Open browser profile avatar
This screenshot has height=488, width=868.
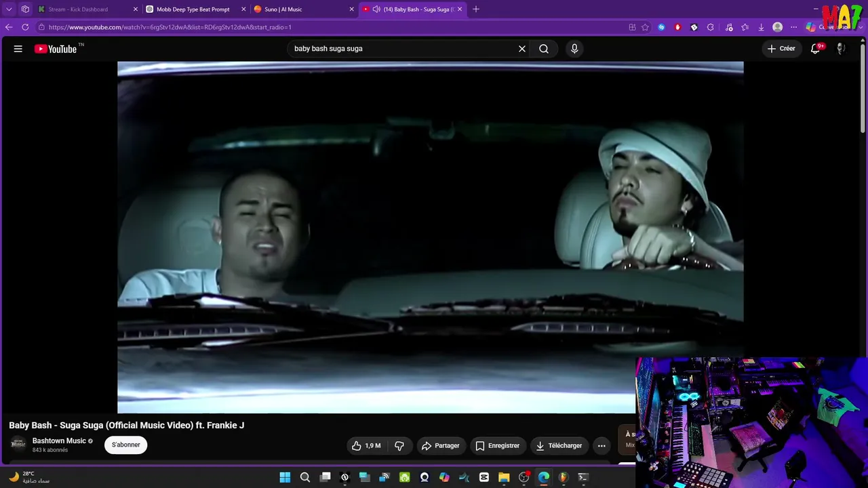[x=778, y=27]
